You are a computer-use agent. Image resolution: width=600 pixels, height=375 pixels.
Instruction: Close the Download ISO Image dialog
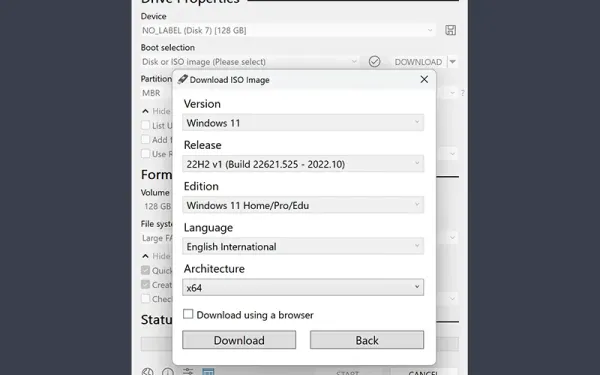424,79
